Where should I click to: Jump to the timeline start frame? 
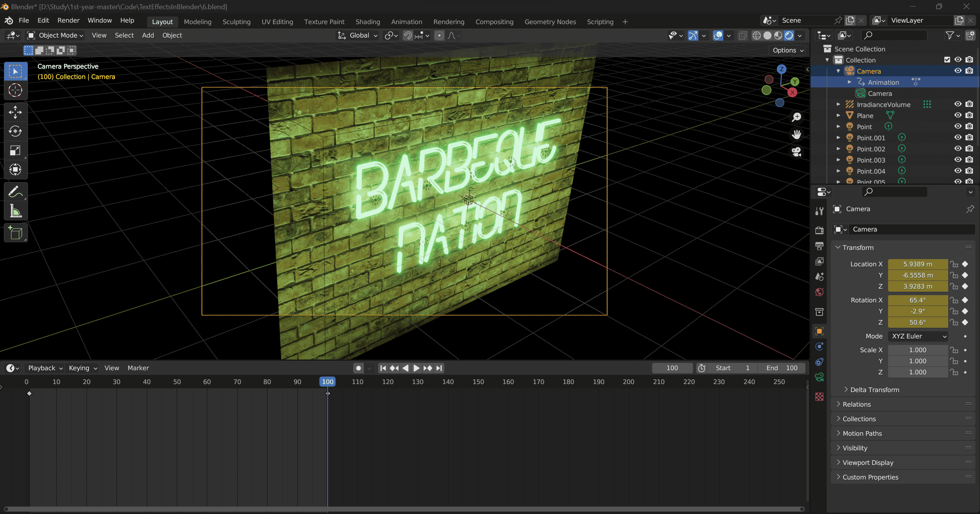coord(383,368)
